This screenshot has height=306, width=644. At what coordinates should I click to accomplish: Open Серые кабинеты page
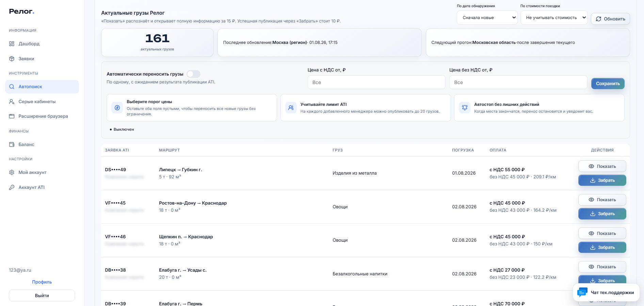[42, 102]
